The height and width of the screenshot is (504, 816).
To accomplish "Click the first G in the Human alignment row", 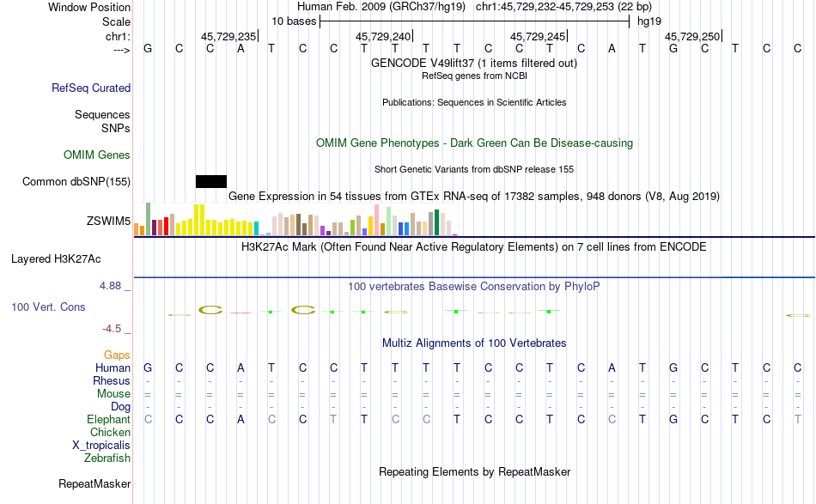I will tap(148, 367).
